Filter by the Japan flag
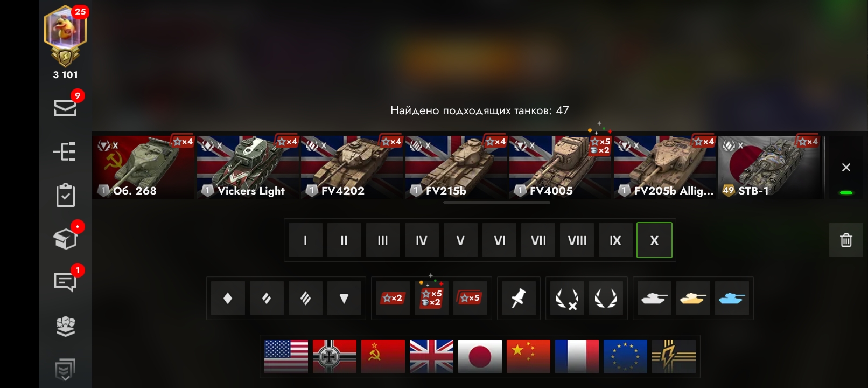 [480, 356]
